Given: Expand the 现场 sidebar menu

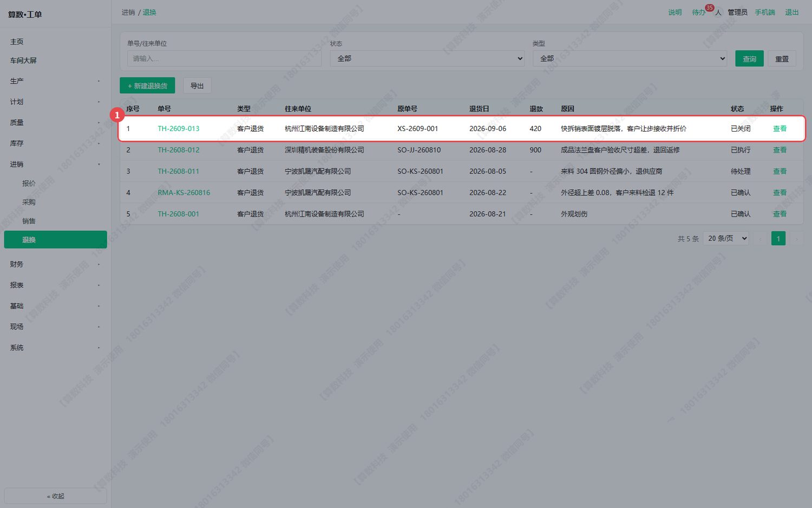Looking at the screenshot, I should (x=55, y=327).
